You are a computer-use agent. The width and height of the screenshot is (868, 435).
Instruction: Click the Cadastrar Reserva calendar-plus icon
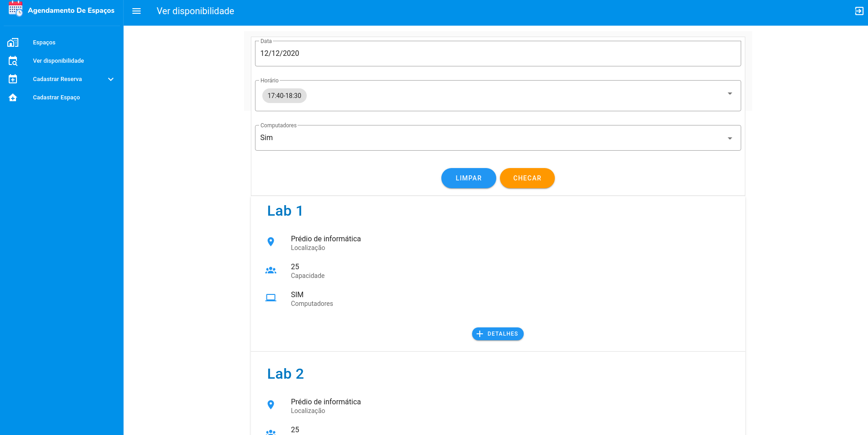point(13,79)
